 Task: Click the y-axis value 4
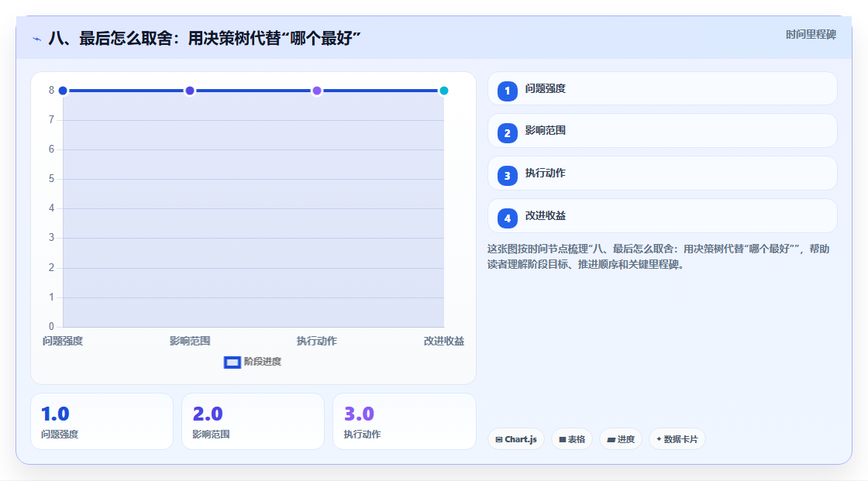coord(51,208)
